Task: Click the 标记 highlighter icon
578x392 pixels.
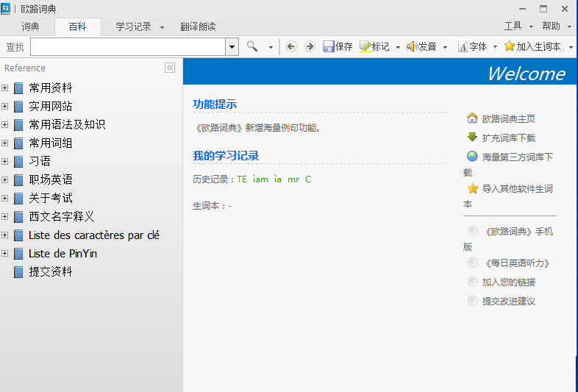Action: pos(365,46)
